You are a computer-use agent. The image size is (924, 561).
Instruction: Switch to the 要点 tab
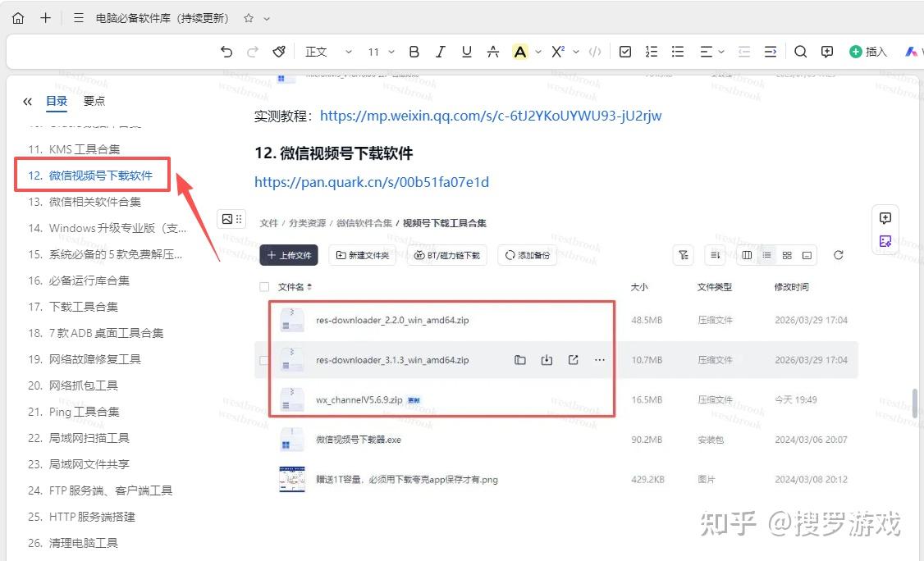pos(94,101)
